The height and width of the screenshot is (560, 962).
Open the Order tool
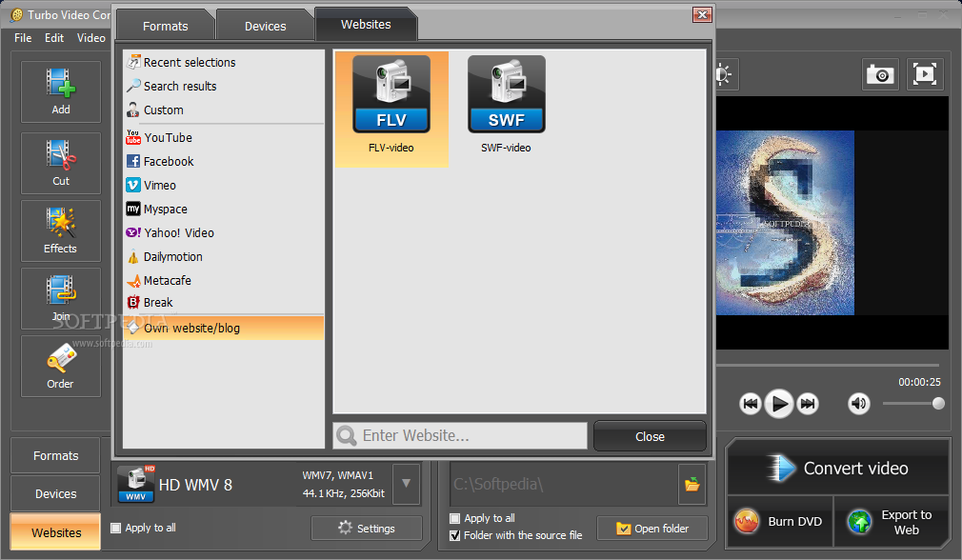click(x=61, y=366)
